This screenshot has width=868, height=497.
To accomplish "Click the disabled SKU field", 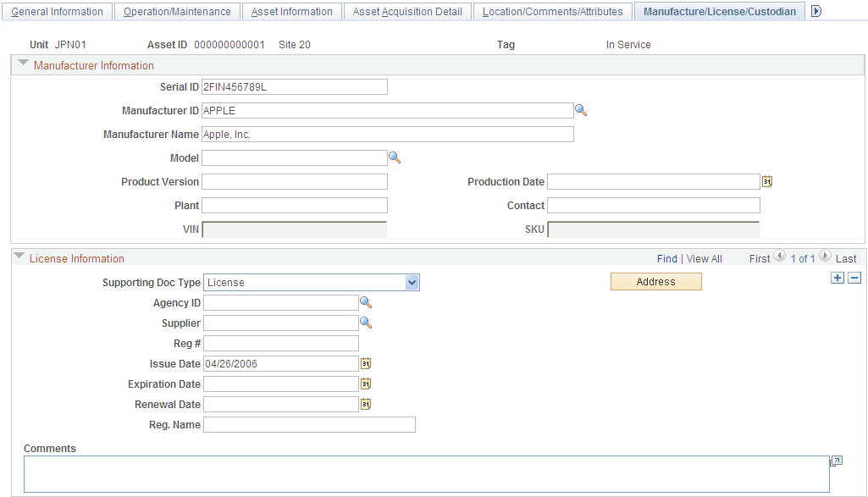I will tap(654, 229).
